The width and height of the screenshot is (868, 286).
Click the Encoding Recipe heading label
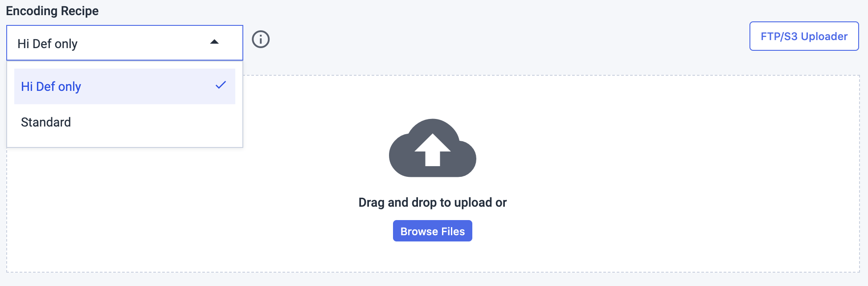[x=52, y=11]
